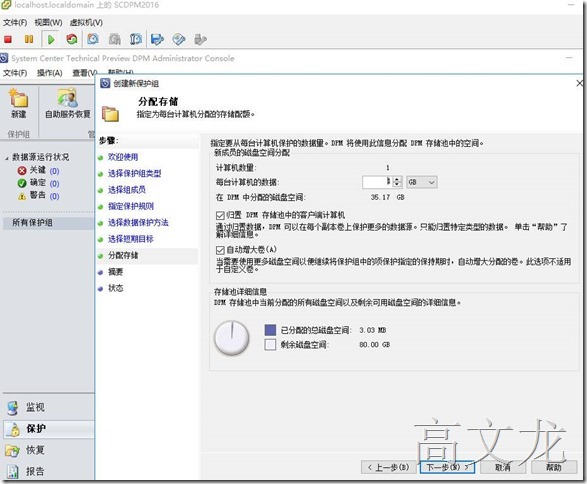
Task: Open 视图(W) menu in the VM window
Action: (49, 22)
